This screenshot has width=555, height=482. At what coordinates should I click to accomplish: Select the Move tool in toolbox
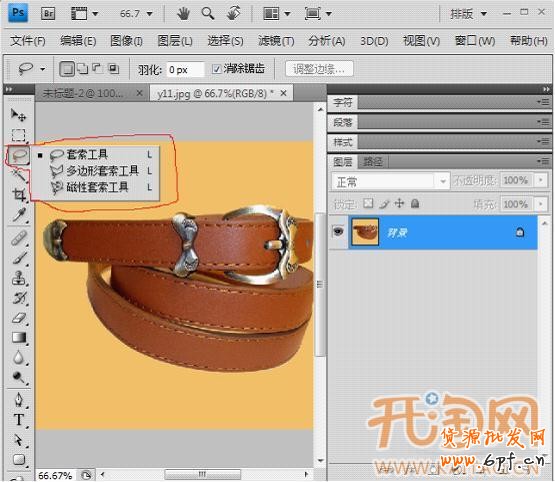tap(18, 115)
